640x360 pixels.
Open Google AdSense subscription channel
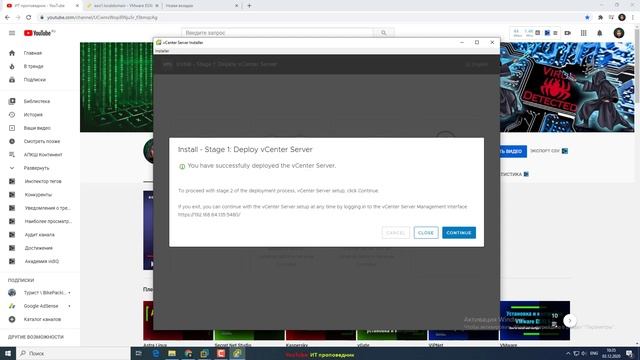pos(41,306)
